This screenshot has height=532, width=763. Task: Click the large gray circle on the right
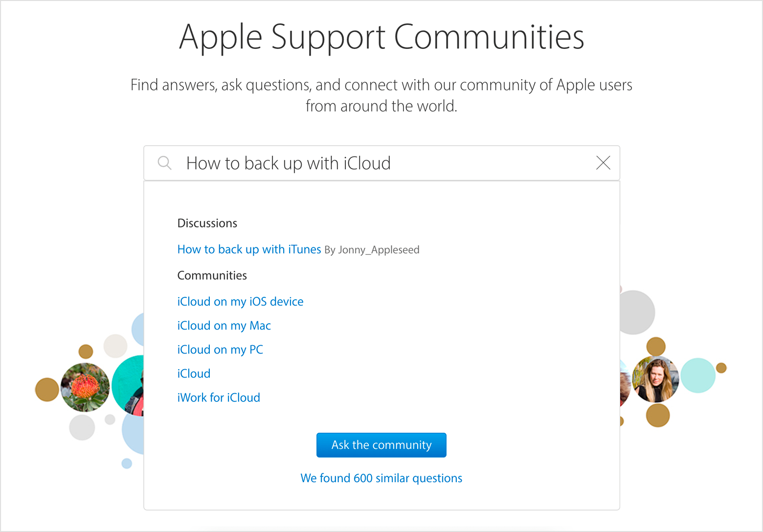coord(636,312)
